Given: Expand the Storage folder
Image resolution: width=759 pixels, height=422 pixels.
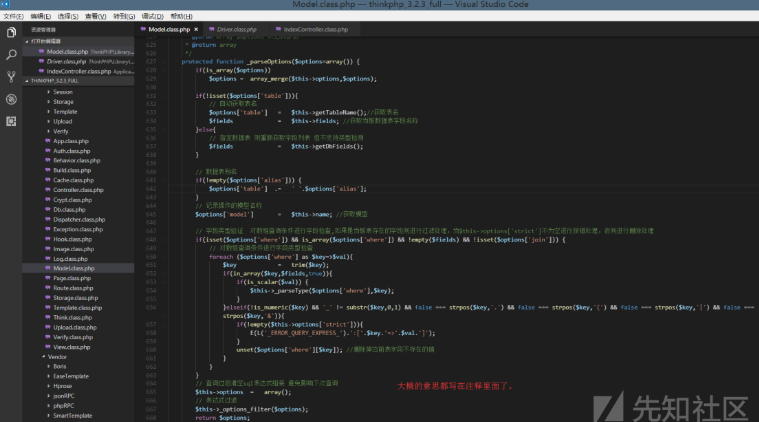Looking at the screenshot, I should click(48, 102).
